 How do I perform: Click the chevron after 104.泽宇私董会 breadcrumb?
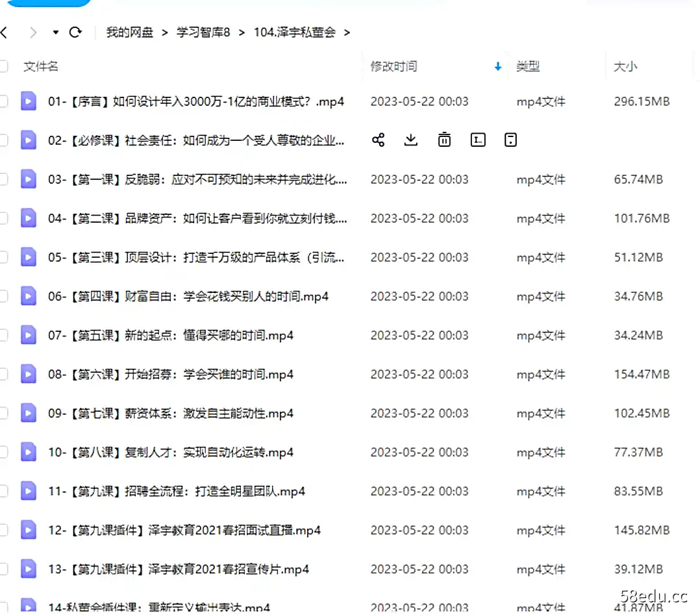(348, 32)
